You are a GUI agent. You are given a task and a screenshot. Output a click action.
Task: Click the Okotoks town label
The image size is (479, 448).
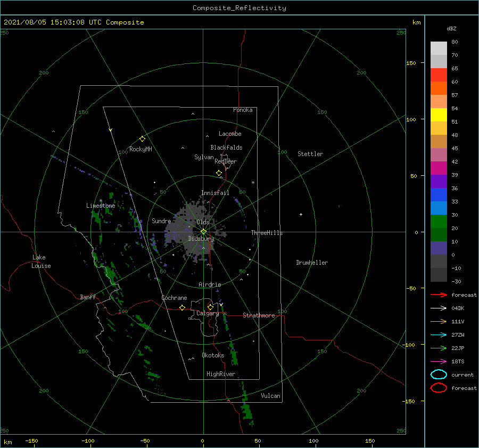(213, 355)
